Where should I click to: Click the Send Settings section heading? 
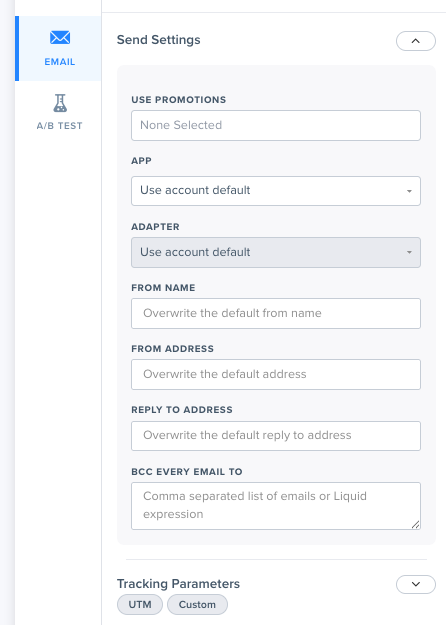[x=159, y=40]
